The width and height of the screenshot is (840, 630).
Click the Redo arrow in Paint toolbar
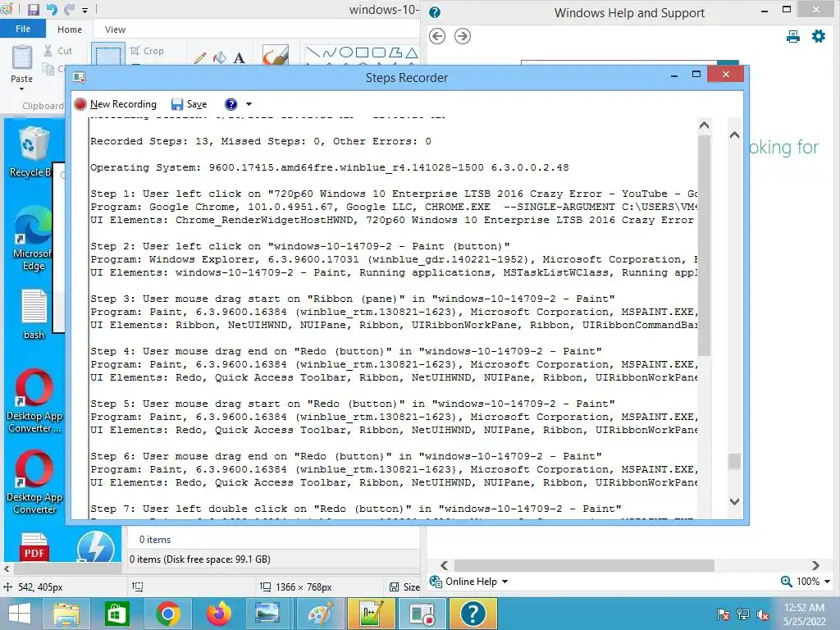[70, 10]
